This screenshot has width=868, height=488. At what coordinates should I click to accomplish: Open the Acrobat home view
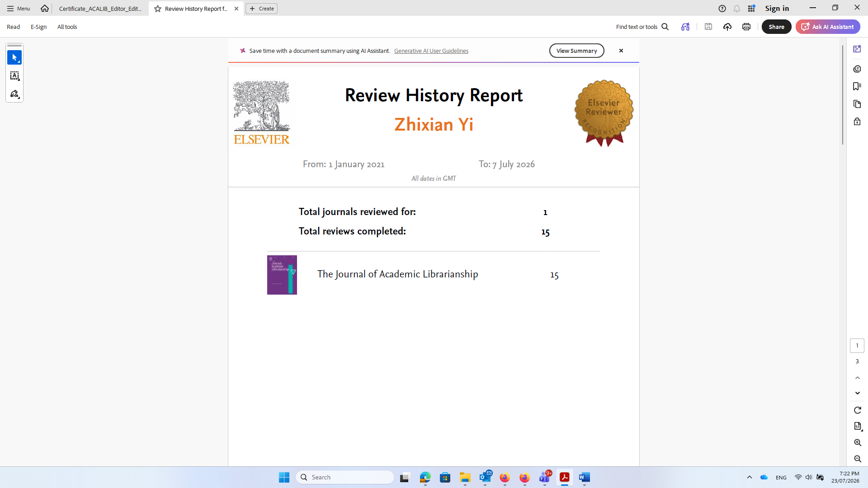click(x=44, y=8)
